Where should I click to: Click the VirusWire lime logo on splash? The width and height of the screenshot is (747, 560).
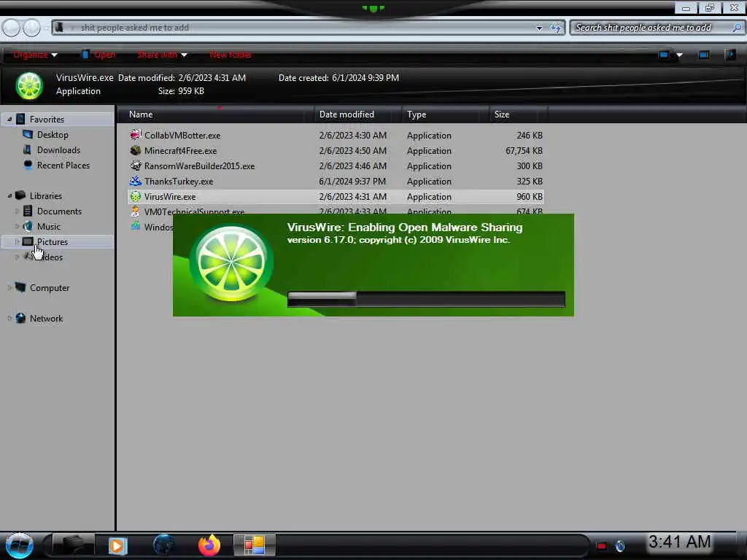click(x=231, y=263)
